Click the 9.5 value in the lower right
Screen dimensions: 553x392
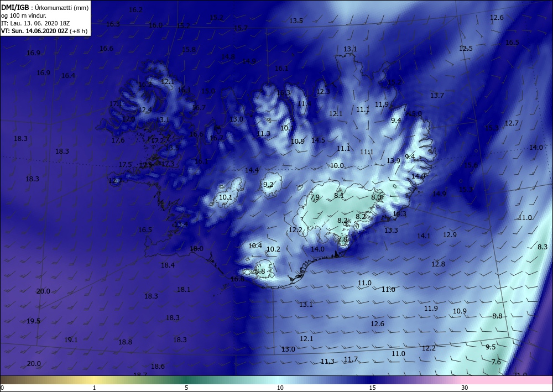pos(491,347)
